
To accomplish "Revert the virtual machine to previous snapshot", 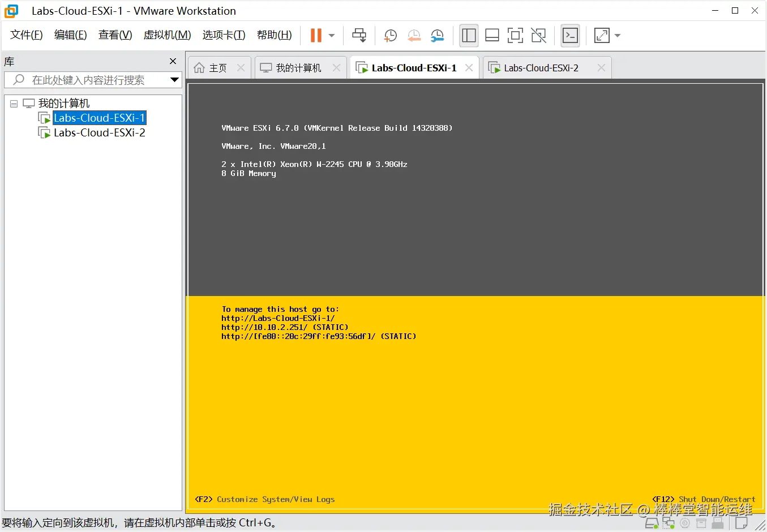I will coord(414,36).
